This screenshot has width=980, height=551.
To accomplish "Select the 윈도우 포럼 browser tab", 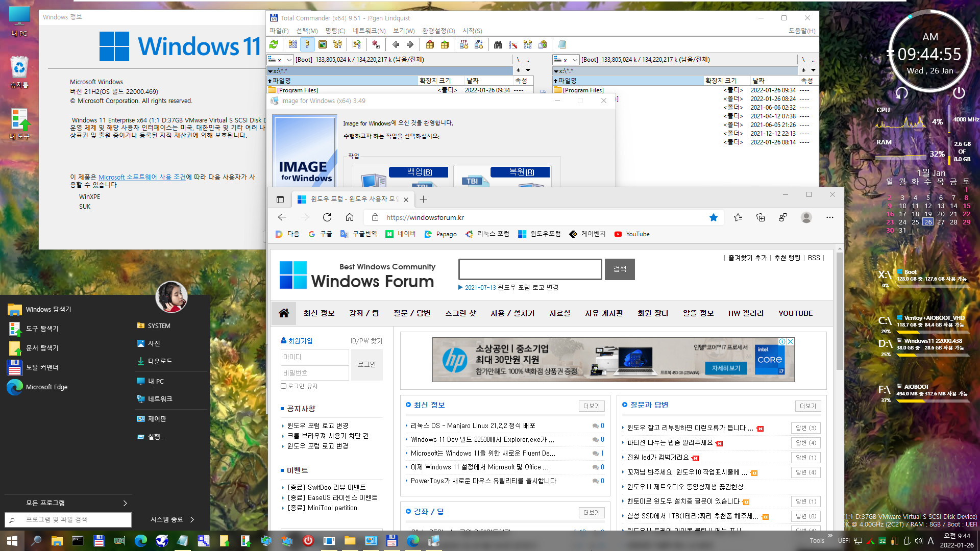I will tap(352, 199).
